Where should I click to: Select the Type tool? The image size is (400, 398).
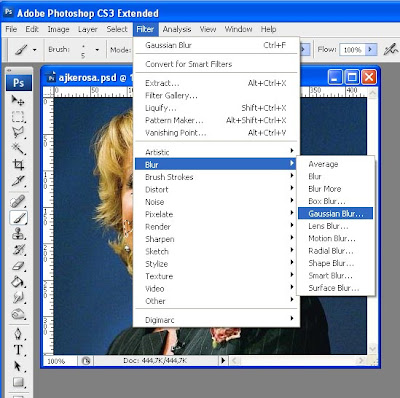point(18,350)
